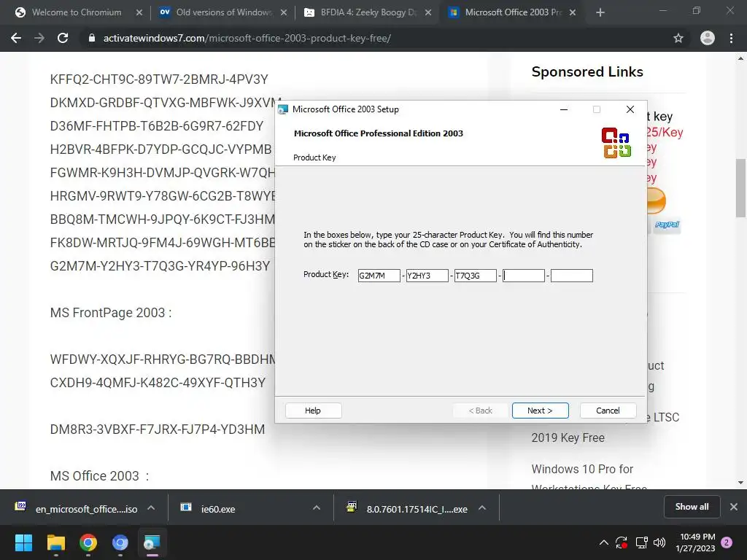This screenshot has width=747, height=560.
Task: Expand options for ie60.exe download
Action: pos(317,508)
